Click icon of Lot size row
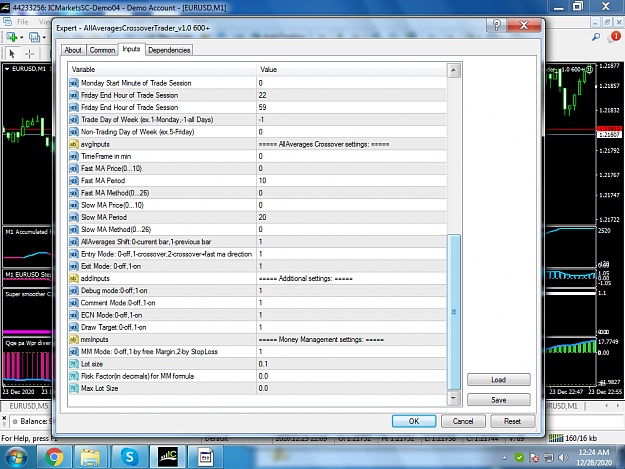 (74, 364)
